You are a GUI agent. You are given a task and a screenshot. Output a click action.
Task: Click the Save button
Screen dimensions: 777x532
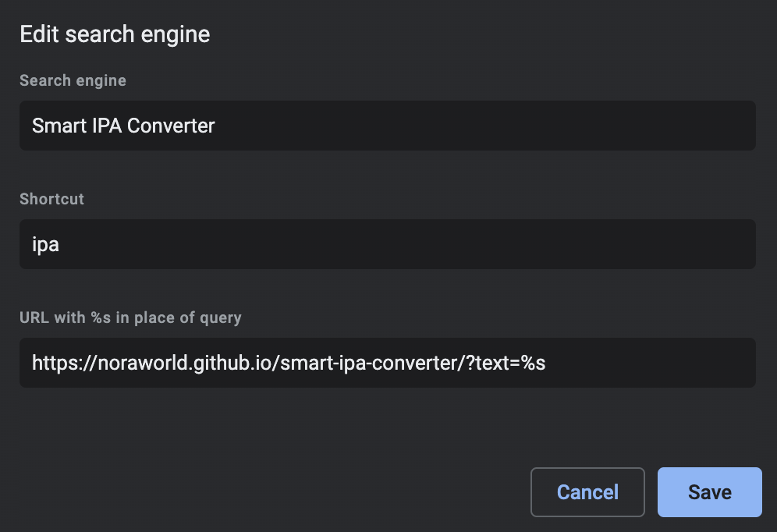pos(709,492)
